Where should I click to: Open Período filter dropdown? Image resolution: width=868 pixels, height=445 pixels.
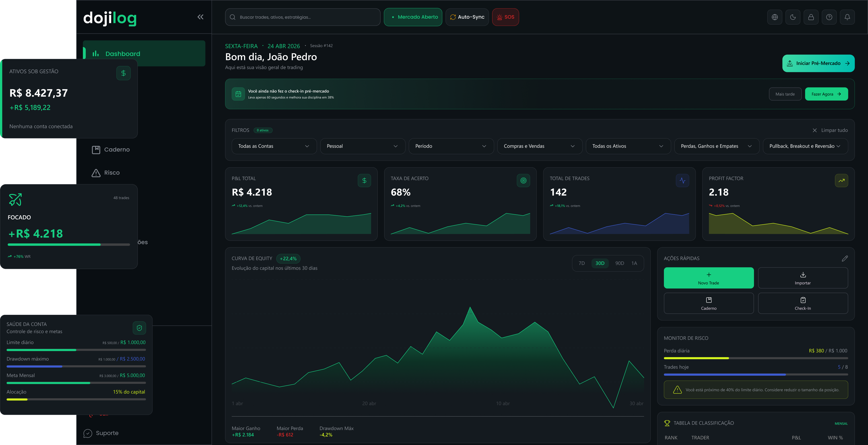451,146
